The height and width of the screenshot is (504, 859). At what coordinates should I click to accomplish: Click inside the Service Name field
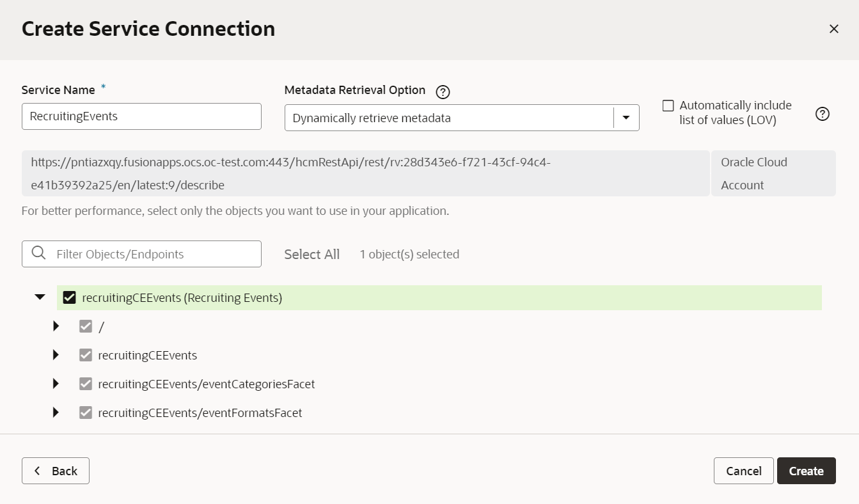tap(141, 116)
